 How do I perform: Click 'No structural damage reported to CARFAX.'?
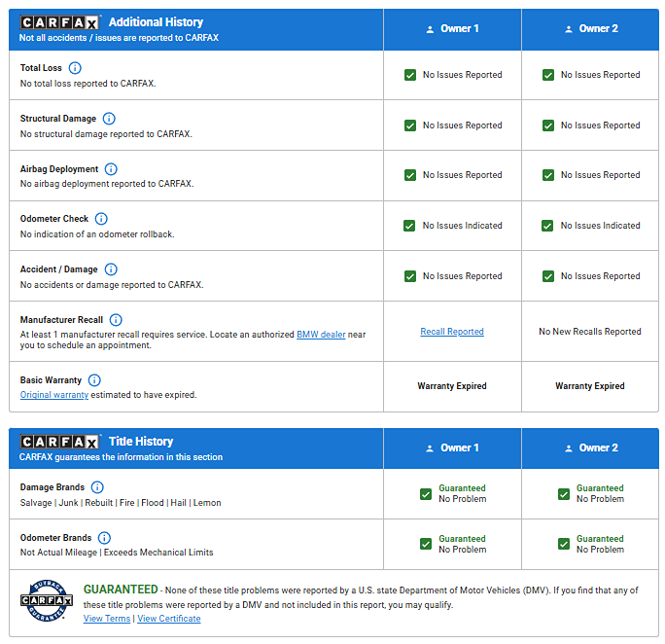coord(106,134)
